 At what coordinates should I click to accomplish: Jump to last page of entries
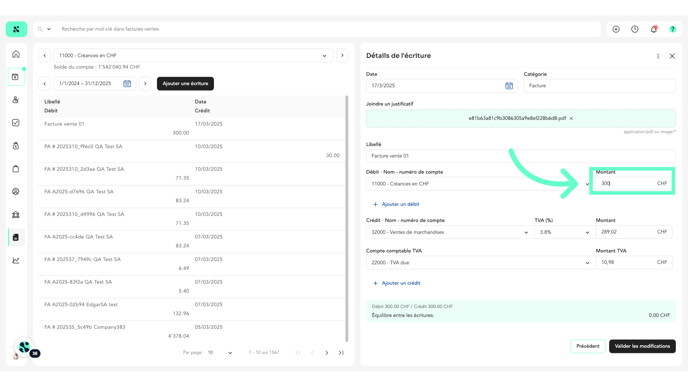tap(341, 353)
